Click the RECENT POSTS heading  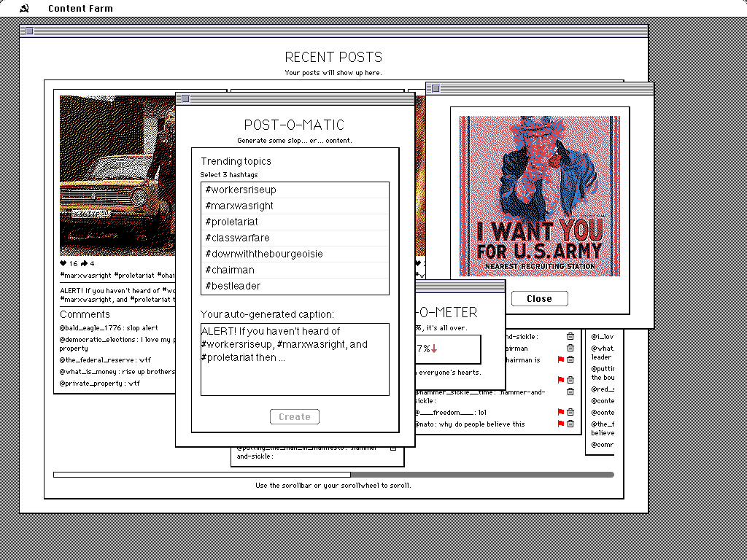(333, 57)
